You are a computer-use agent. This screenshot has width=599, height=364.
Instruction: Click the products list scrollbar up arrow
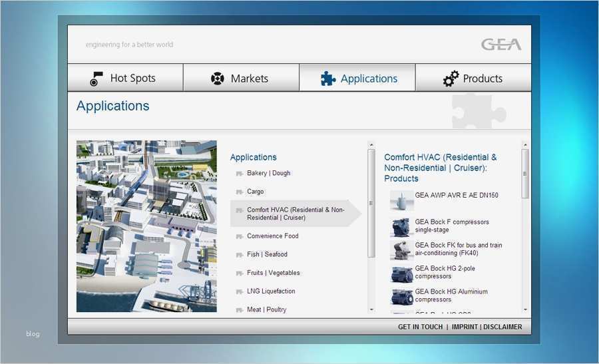pyautogui.click(x=525, y=145)
